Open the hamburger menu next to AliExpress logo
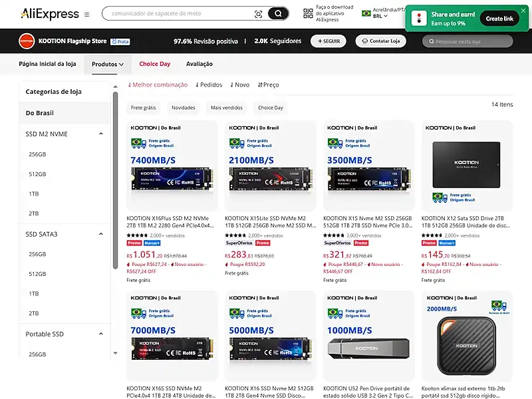The image size is (532, 399). tap(86, 13)
